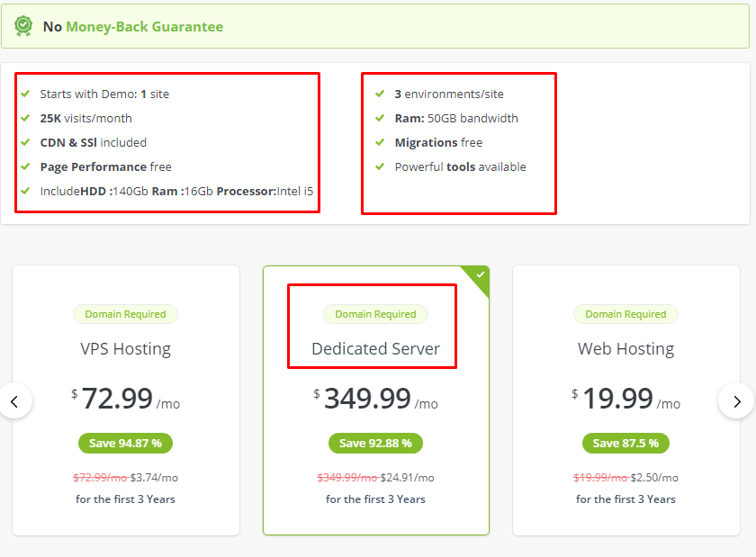Image resolution: width=756 pixels, height=557 pixels.
Task: Click the checkmark beside Migrations free
Action: pos(381,142)
